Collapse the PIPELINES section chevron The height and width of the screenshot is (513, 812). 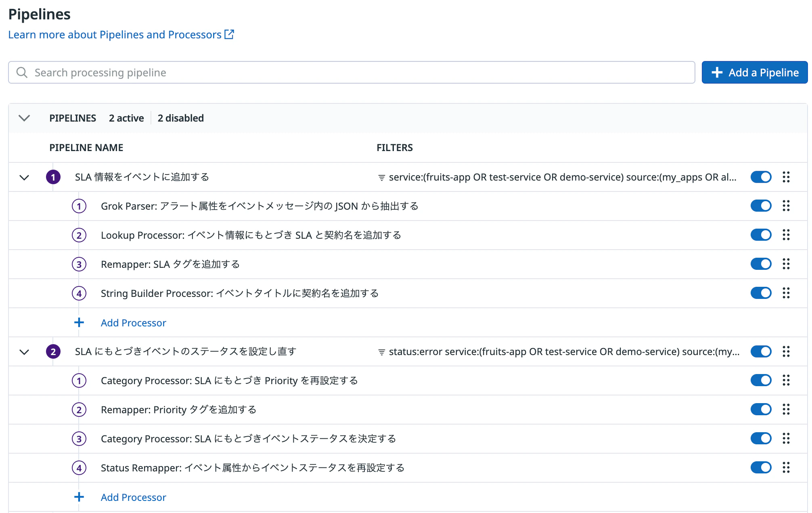[24, 118]
